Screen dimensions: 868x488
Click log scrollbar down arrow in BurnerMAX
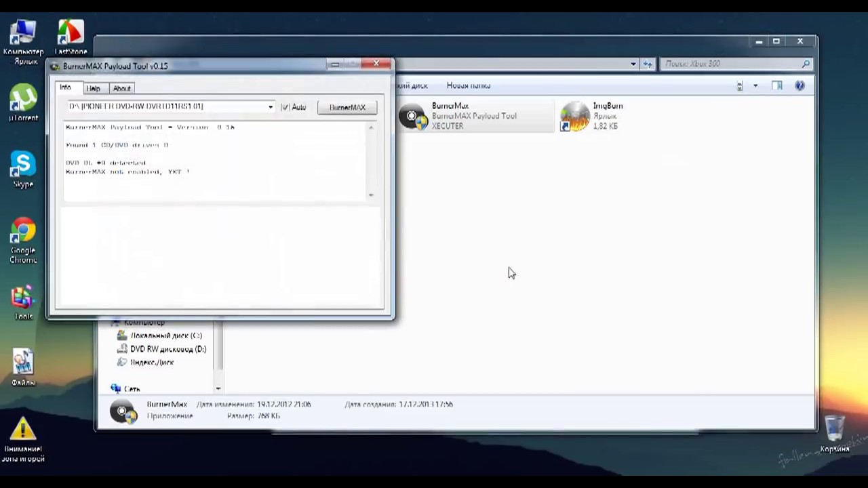(371, 195)
